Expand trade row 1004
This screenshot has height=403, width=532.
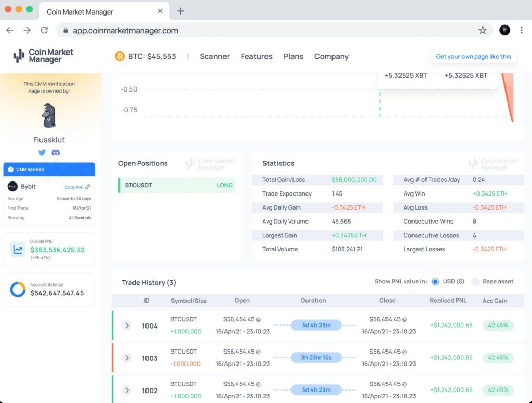127,326
